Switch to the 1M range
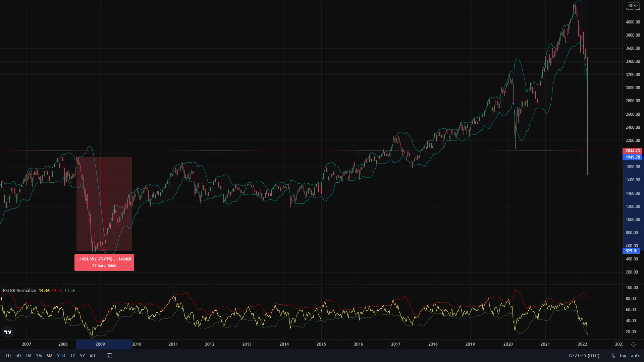 point(29,356)
